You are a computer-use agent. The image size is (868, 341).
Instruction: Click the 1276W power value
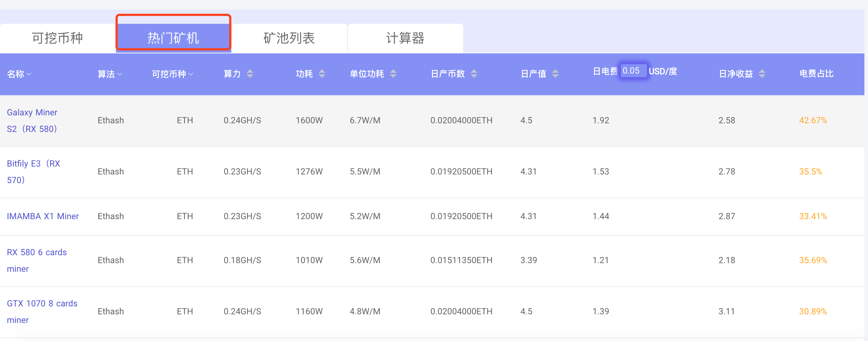click(x=309, y=172)
